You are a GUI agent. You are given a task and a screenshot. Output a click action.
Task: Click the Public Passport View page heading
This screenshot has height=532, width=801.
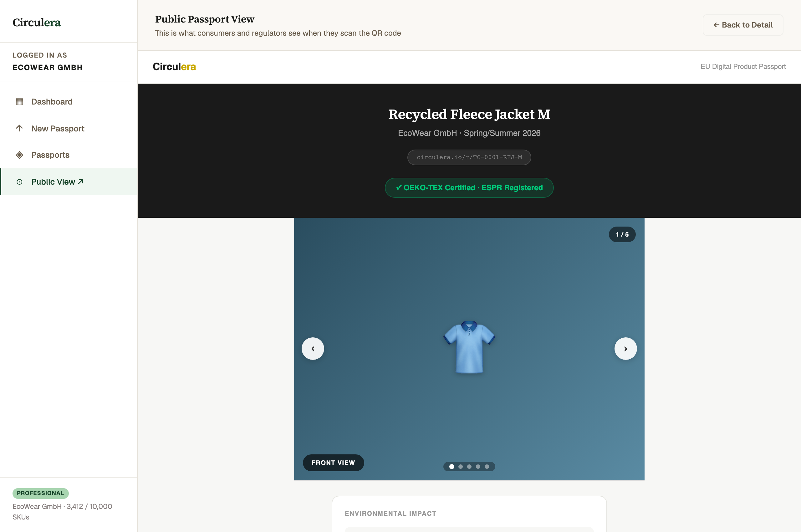(x=205, y=19)
